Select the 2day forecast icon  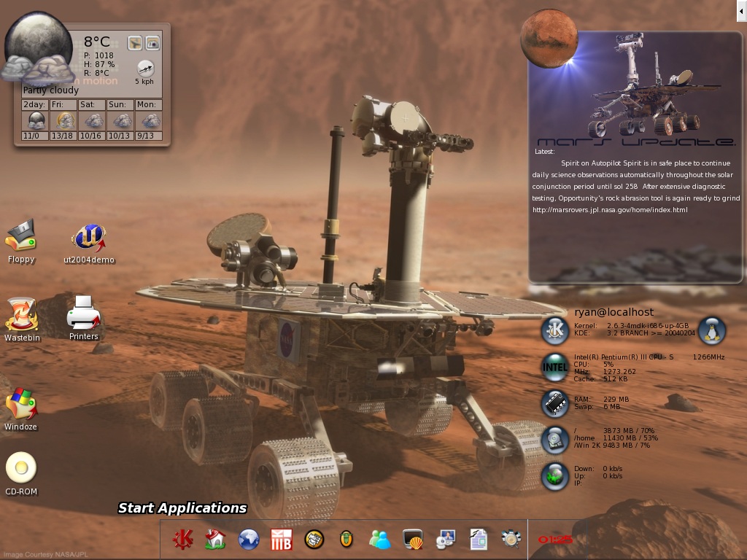(x=36, y=121)
